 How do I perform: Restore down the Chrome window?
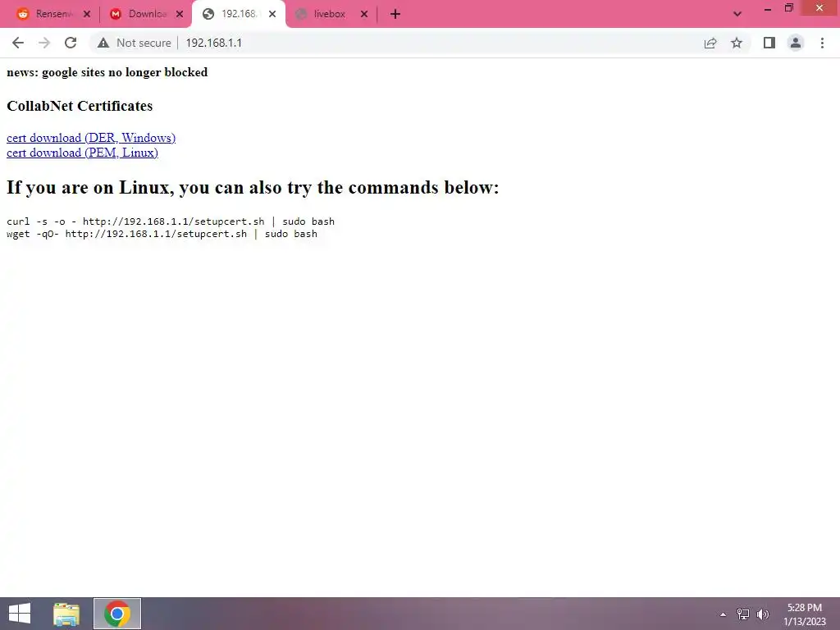click(x=788, y=8)
